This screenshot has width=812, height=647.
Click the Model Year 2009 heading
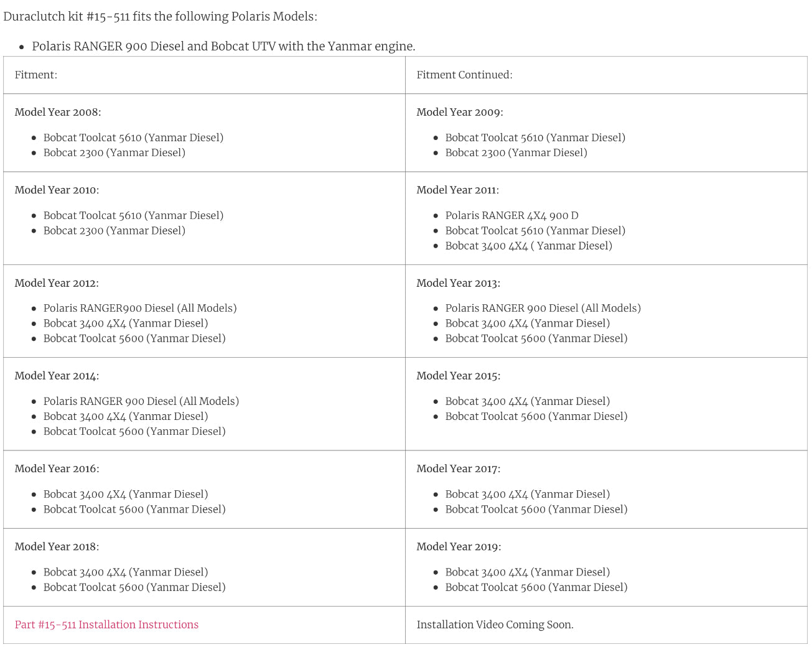[x=460, y=112]
